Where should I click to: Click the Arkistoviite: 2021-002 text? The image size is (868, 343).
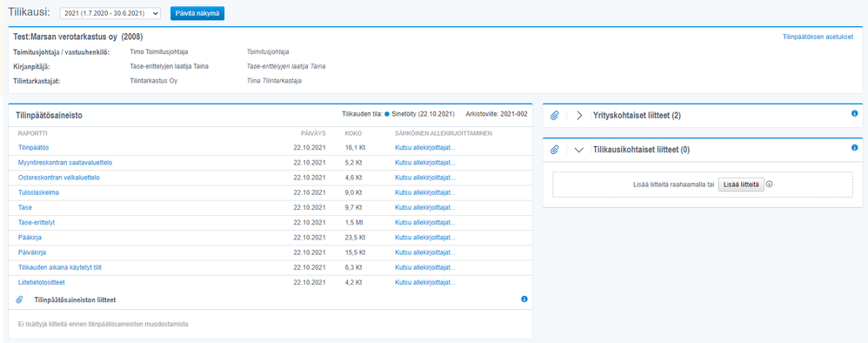click(x=497, y=114)
